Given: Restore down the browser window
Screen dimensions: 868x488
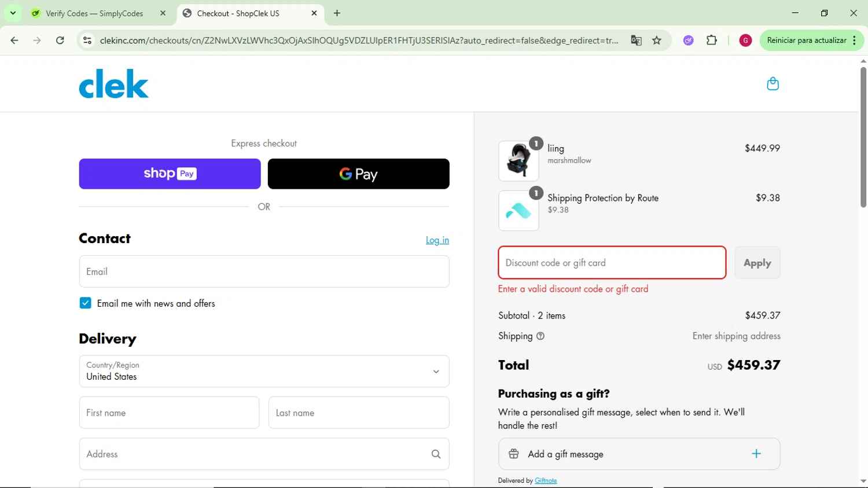Looking at the screenshot, I should pos(824,13).
